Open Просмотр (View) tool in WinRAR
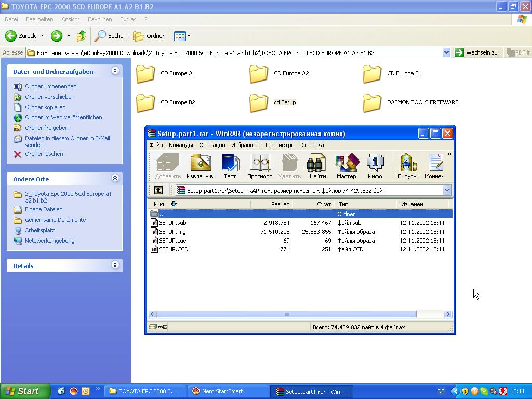Screen dimensions: 532x399 [260, 166]
